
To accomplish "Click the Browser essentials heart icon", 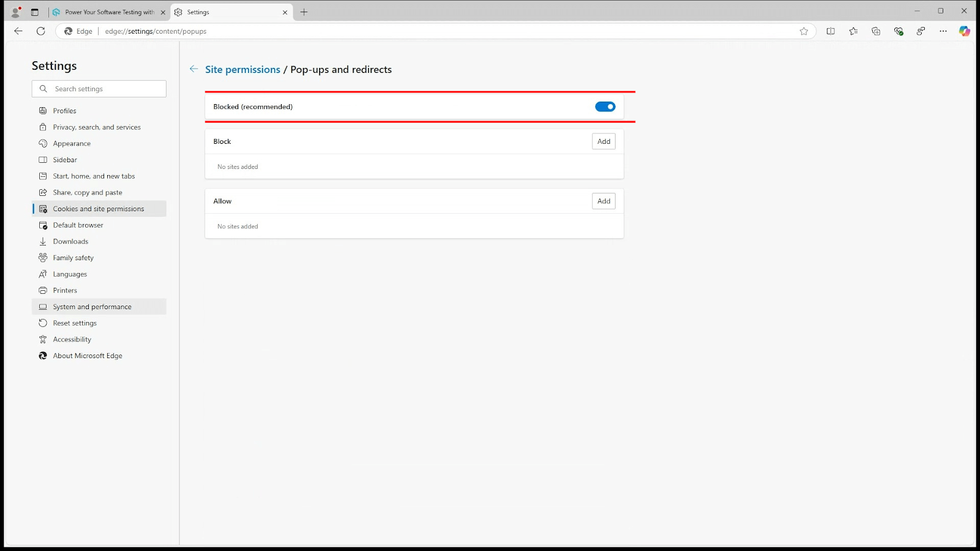I will click(899, 31).
